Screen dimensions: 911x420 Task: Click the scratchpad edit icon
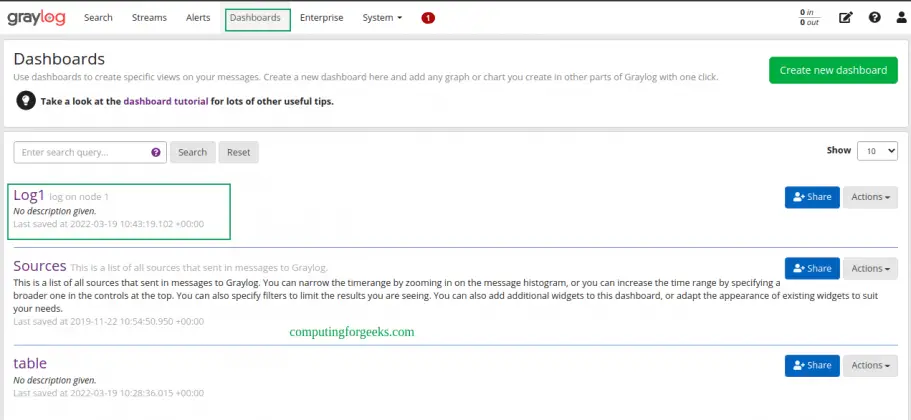(846, 18)
